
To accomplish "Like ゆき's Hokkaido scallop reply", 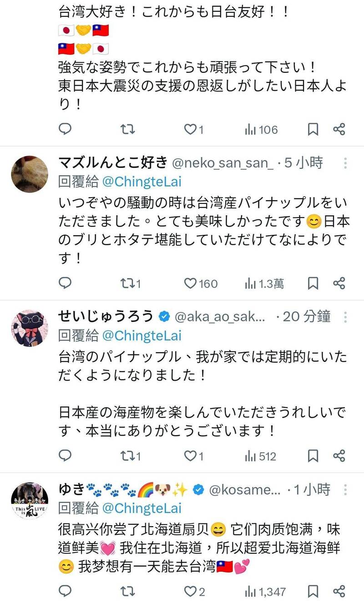I will pos(191,591).
